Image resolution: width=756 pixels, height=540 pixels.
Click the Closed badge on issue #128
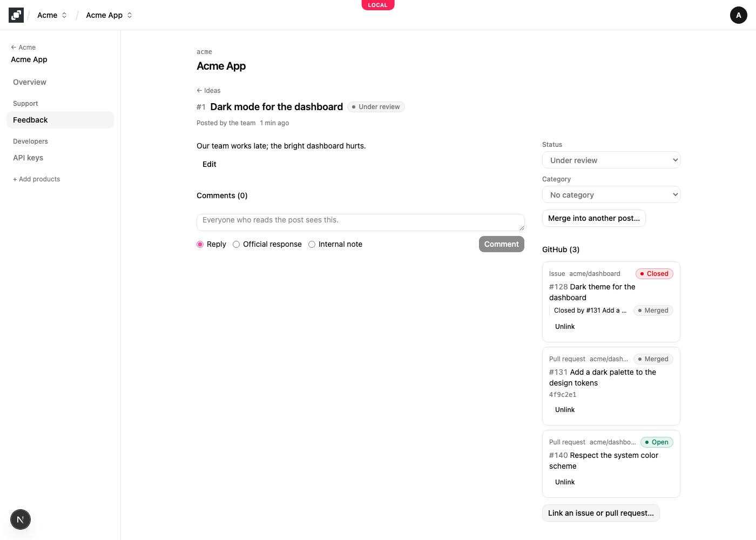(654, 274)
